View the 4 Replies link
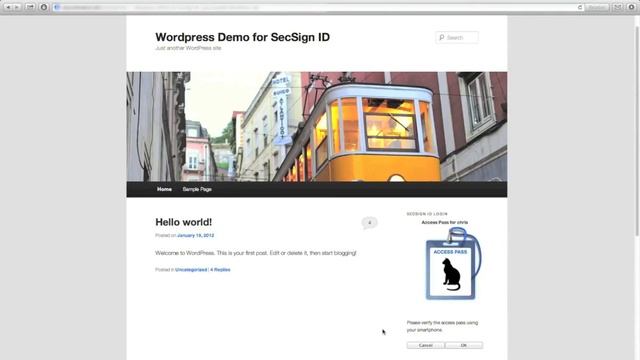 tap(220, 270)
